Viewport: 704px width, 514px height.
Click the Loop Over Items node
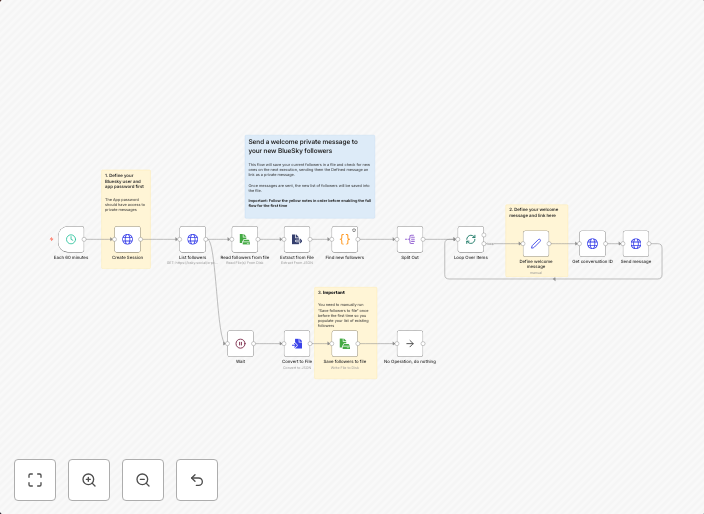tap(471, 239)
